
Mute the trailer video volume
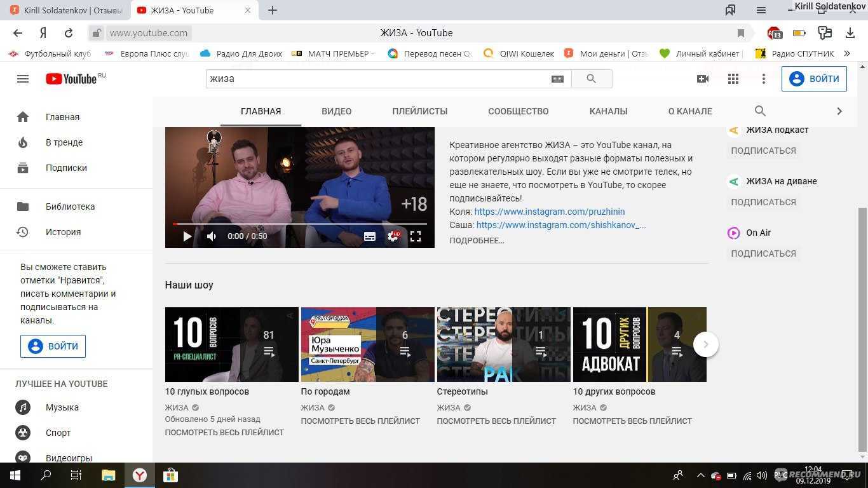212,236
